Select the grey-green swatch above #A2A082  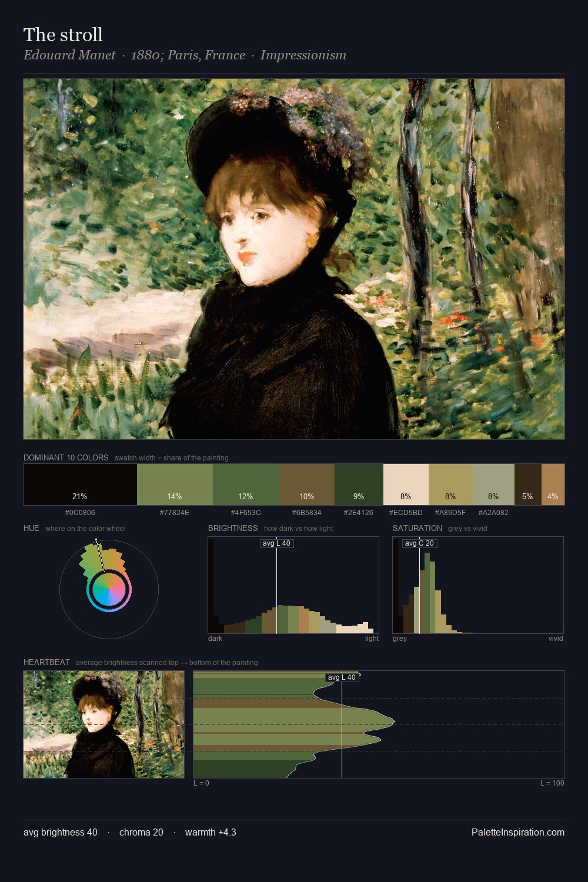[x=493, y=485]
